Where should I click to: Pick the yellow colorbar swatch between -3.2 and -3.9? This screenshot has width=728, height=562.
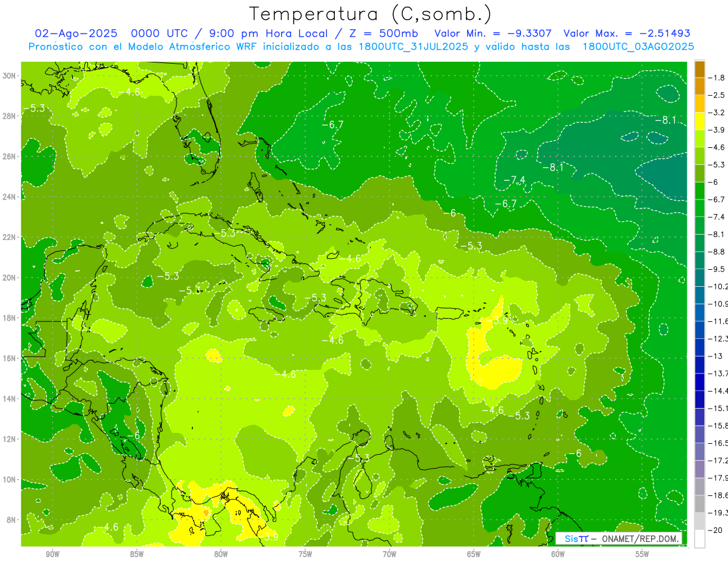(x=699, y=121)
